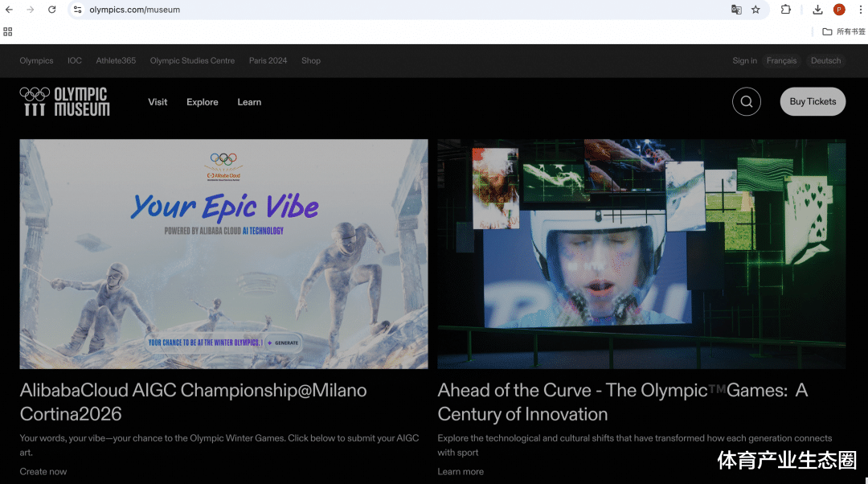Open Ahead of the Curve heading
This screenshot has width=868, height=484.
coord(623,402)
